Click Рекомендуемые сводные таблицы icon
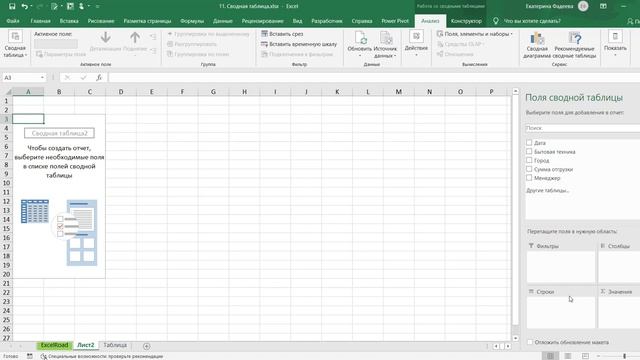Screen dimensions: 640x360 pyautogui.click(x=575, y=38)
